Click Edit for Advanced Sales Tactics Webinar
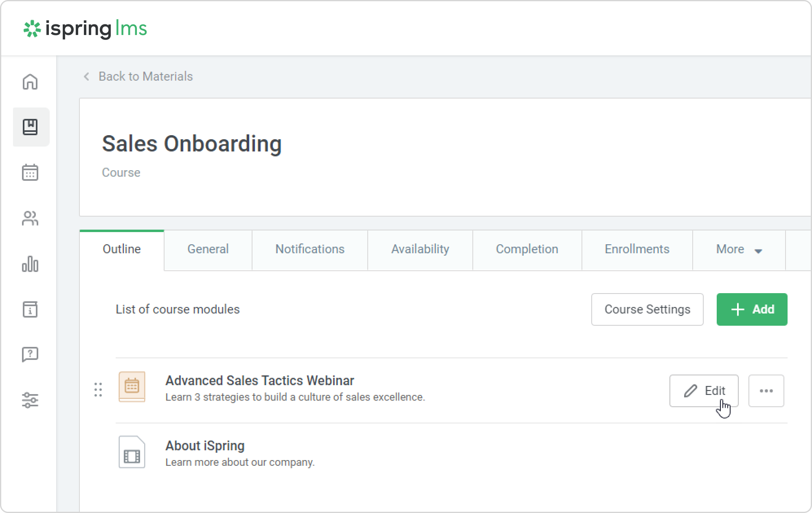 (x=704, y=391)
